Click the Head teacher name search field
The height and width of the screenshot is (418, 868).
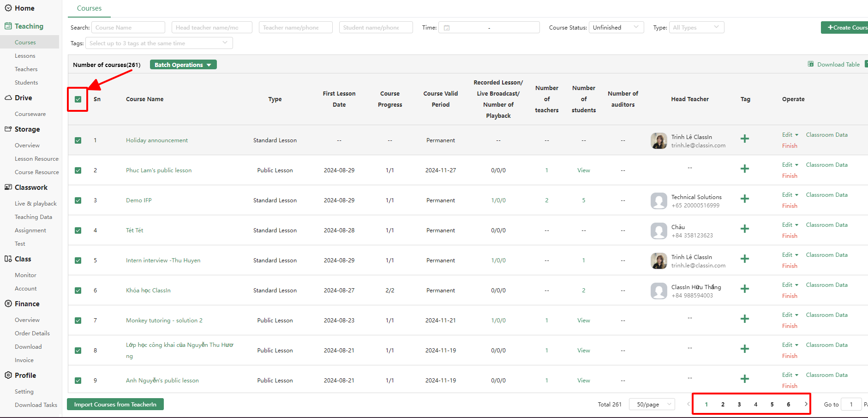[x=212, y=27]
